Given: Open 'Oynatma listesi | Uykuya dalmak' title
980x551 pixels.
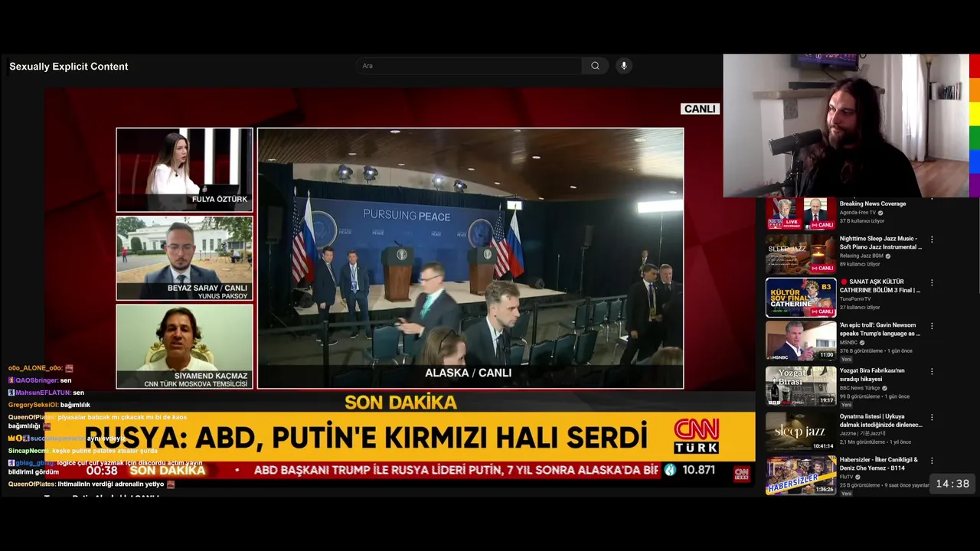Looking at the screenshot, I should [881, 420].
